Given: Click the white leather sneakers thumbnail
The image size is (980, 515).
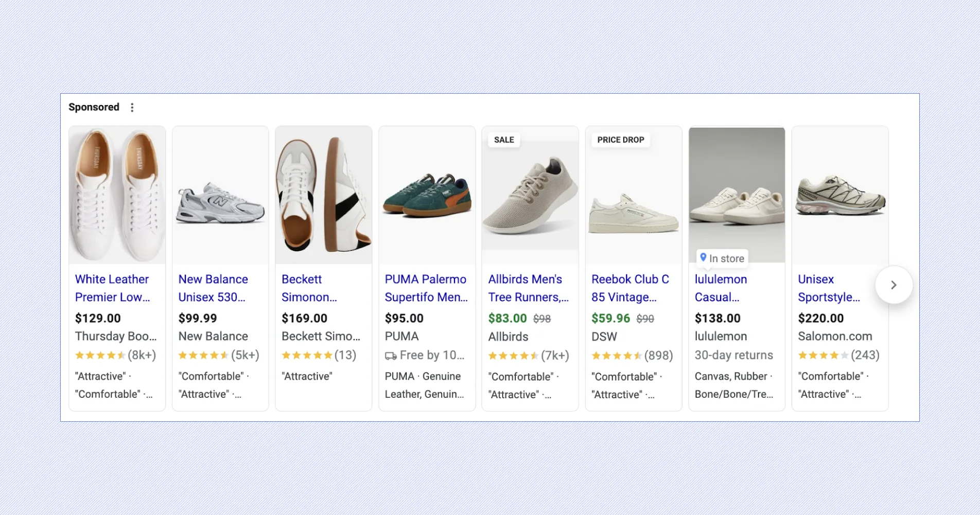Looking at the screenshot, I should tap(117, 195).
